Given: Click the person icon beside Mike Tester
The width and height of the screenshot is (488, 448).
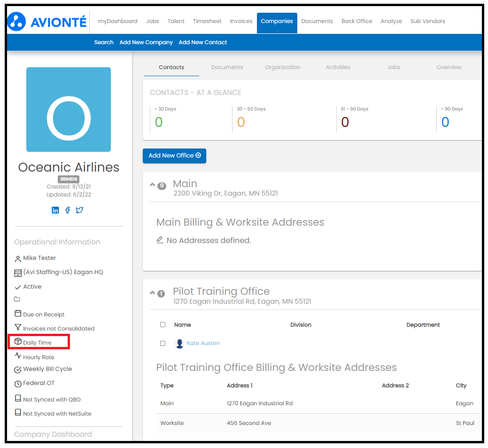Looking at the screenshot, I should click(x=18, y=259).
